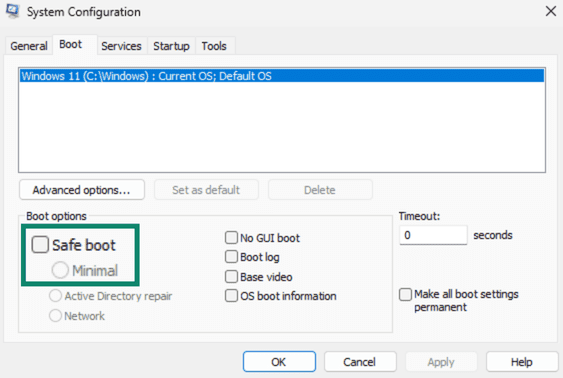The height and width of the screenshot is (378, 563).
Task: Toggle the No GUI boot checkbox
Action: [231, 238]
